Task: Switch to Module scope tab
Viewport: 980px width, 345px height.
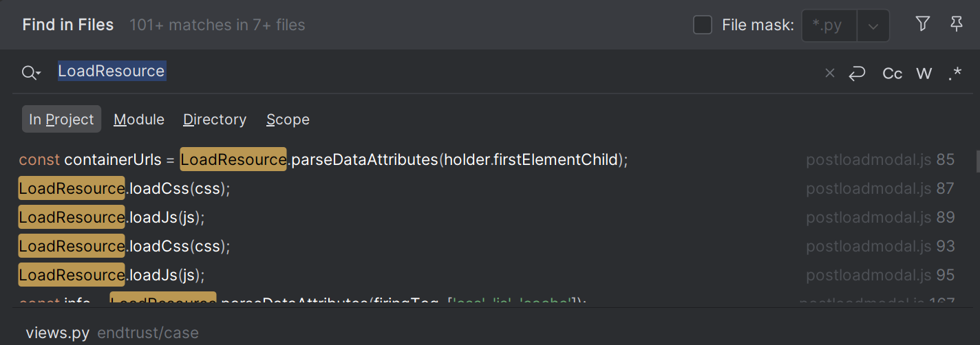Action: tap(139, 120)
